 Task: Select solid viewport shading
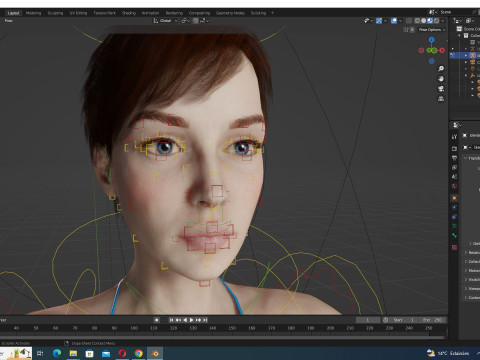[424, 21]
